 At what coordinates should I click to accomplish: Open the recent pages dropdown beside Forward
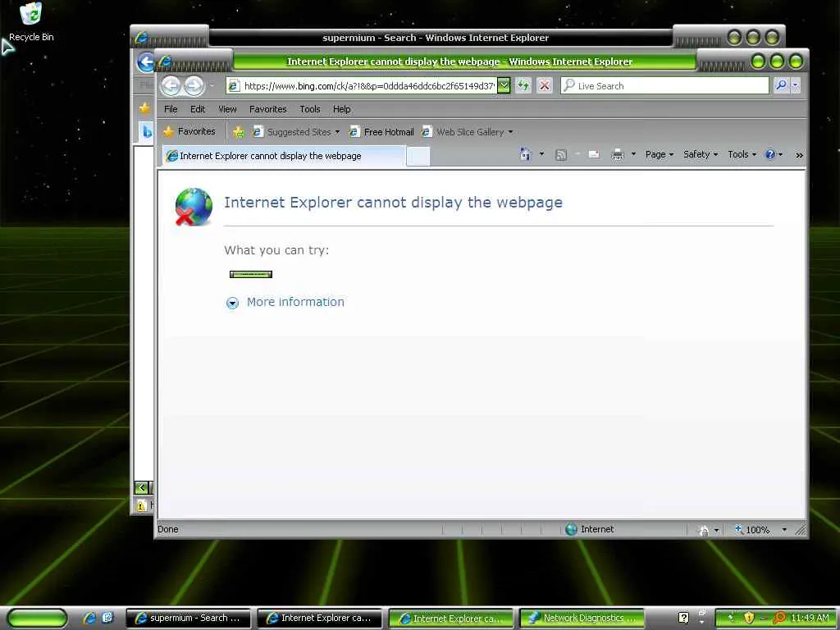click(x=212, y=85)
